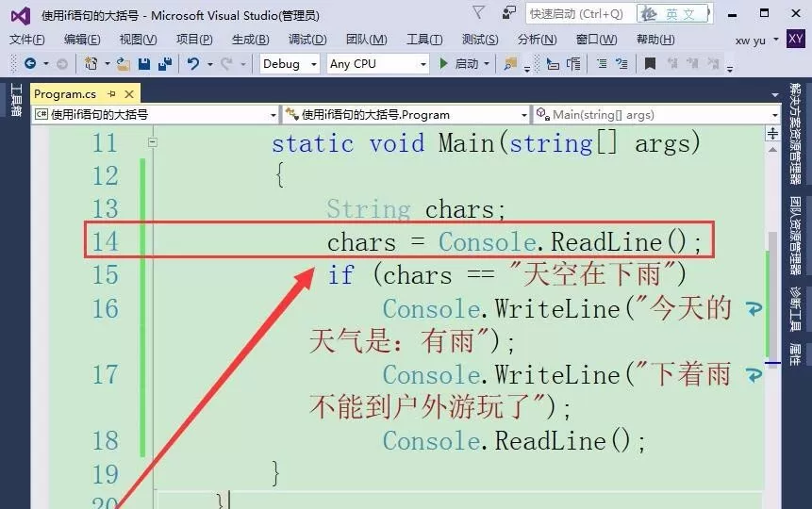The width and height of the screenshot is (812, 509).
Task: Open the 属性 side tab
Action: click(x=795, y=353)
